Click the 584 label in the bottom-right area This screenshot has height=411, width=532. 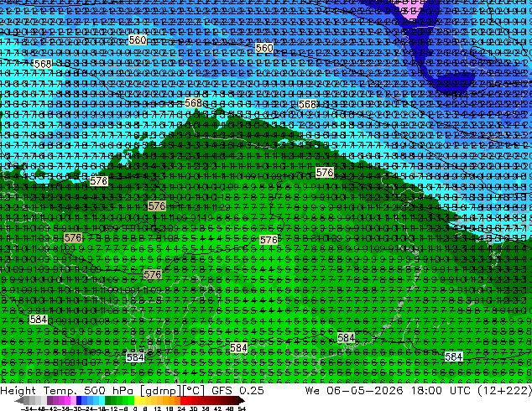pos(454,356)
